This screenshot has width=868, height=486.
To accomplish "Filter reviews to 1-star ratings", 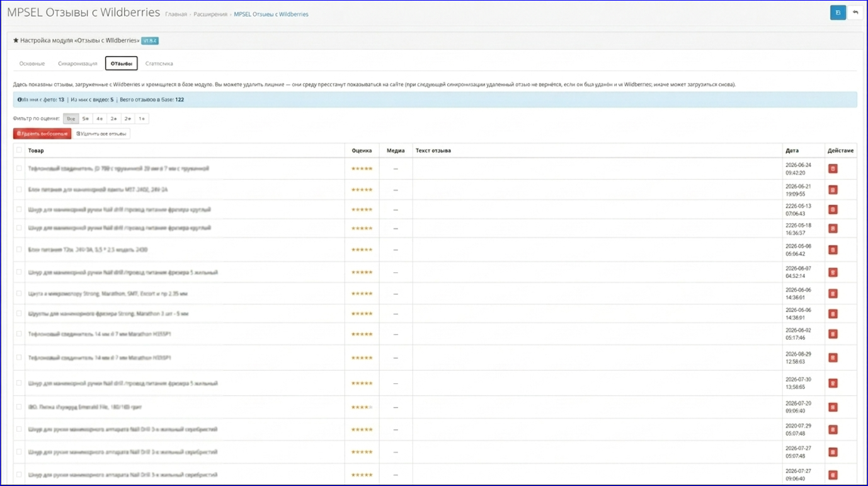I will point(142,119).
